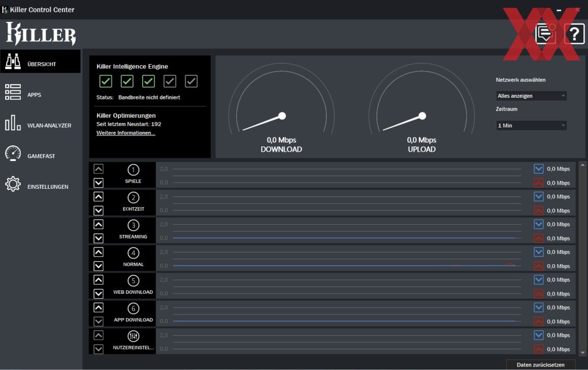This screenshot has height=370, width=588.
Task: Click Normal red upload arrow icon
Action: tap(539, 266)
